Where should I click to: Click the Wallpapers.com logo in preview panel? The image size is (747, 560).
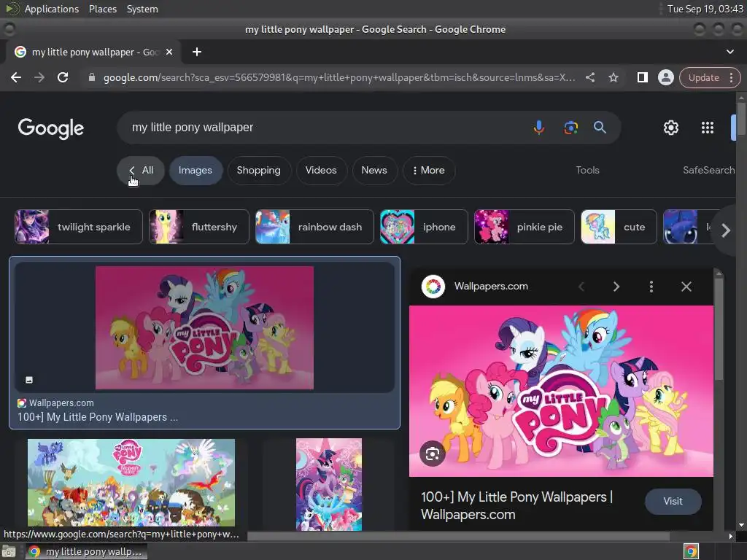coord(433,287)
